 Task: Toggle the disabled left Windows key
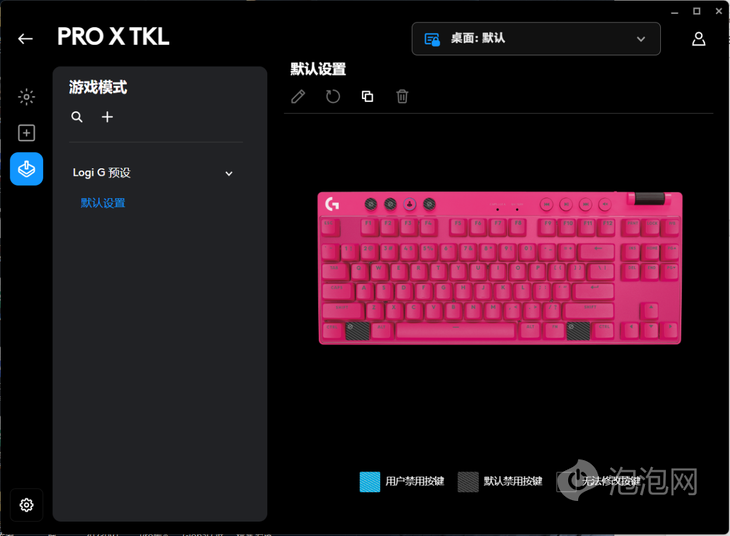358,331
